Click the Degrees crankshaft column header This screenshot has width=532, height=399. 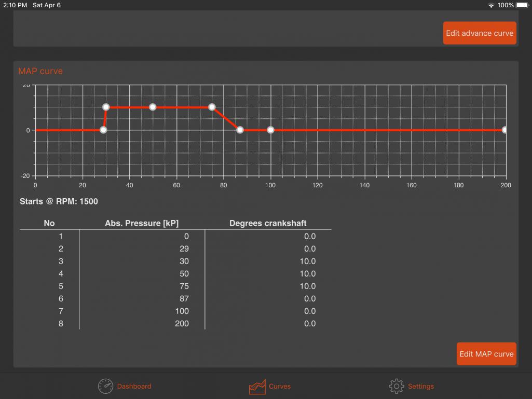point(268,223)
